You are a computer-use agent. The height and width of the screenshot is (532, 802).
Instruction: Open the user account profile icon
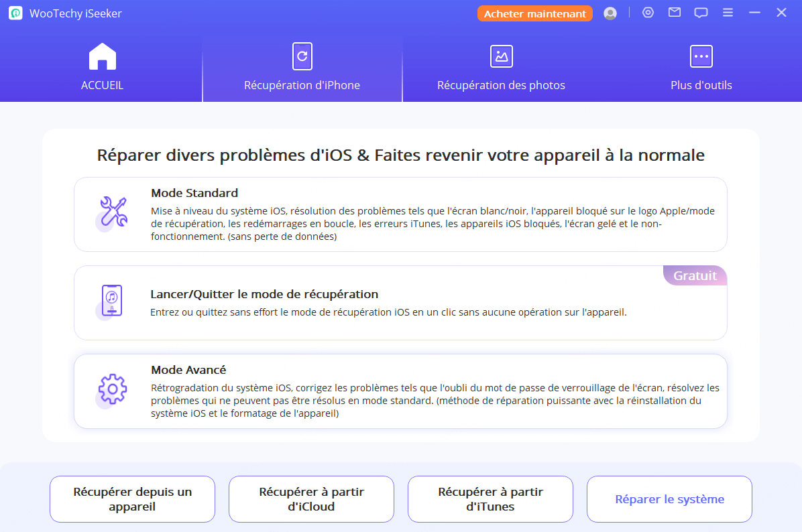tap(610, 13)
